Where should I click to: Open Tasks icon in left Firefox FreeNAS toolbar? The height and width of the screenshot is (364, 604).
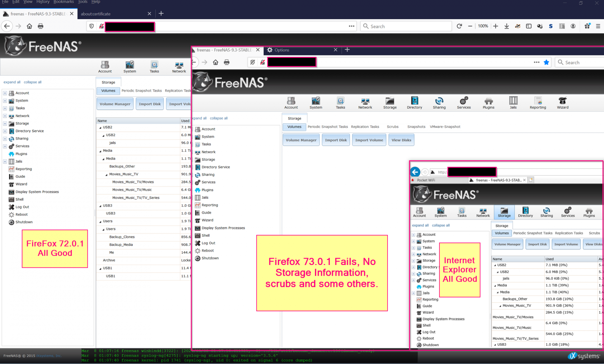coord(154,67)
